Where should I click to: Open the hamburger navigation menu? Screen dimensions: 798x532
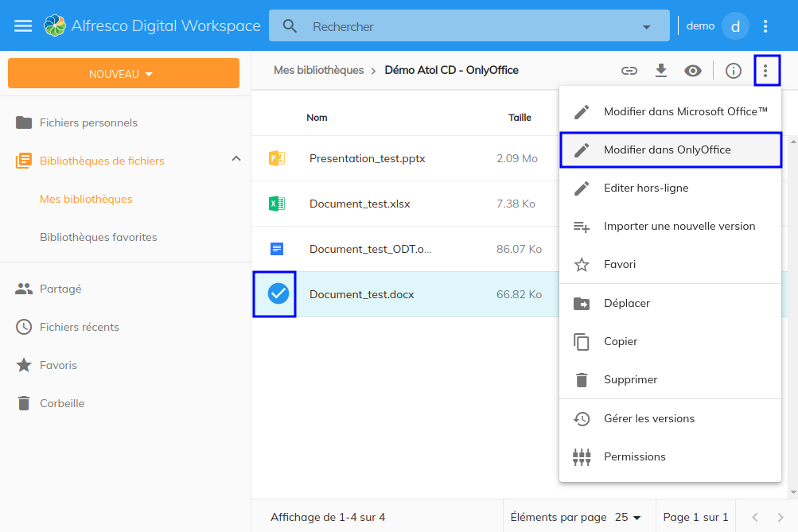[23, 26]
